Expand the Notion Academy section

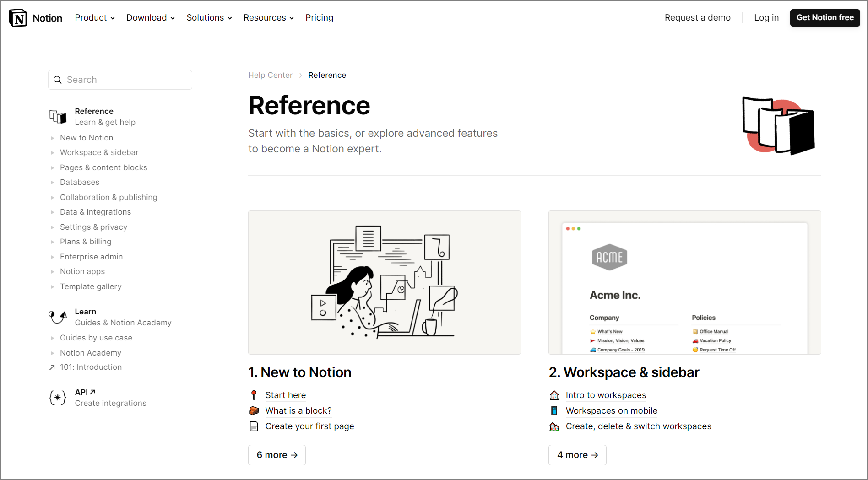53,353
